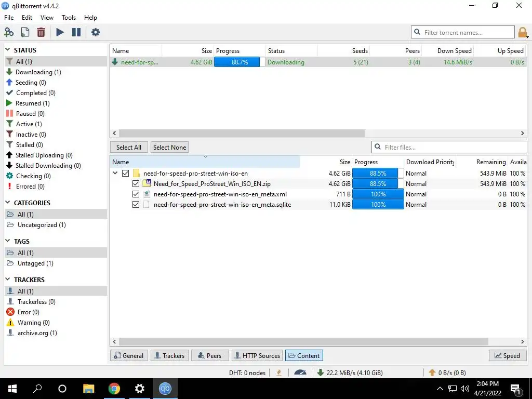Uncheck the _meta.xml file checkbox
Image resolution: width=532 pixels, height=399 pixels.
pos(136,194)
